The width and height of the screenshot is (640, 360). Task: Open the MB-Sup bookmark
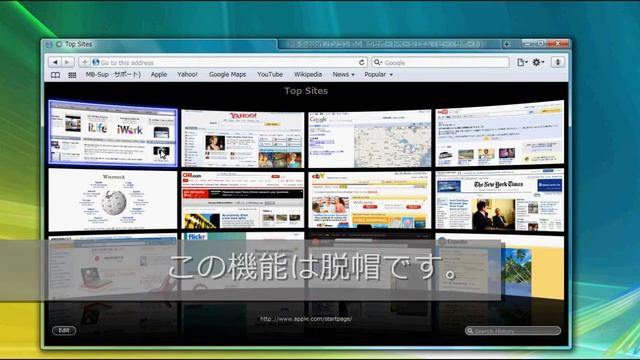[x=113, y=74]
